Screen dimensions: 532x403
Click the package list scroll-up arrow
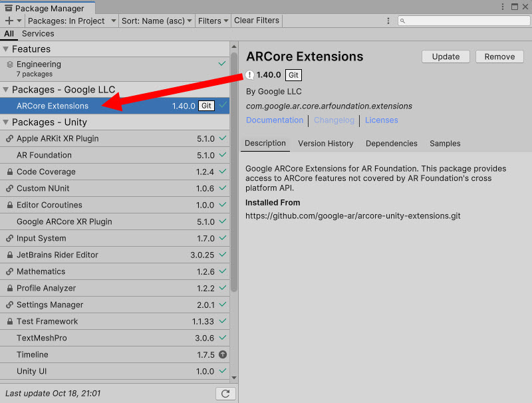(x=234, y=47)
